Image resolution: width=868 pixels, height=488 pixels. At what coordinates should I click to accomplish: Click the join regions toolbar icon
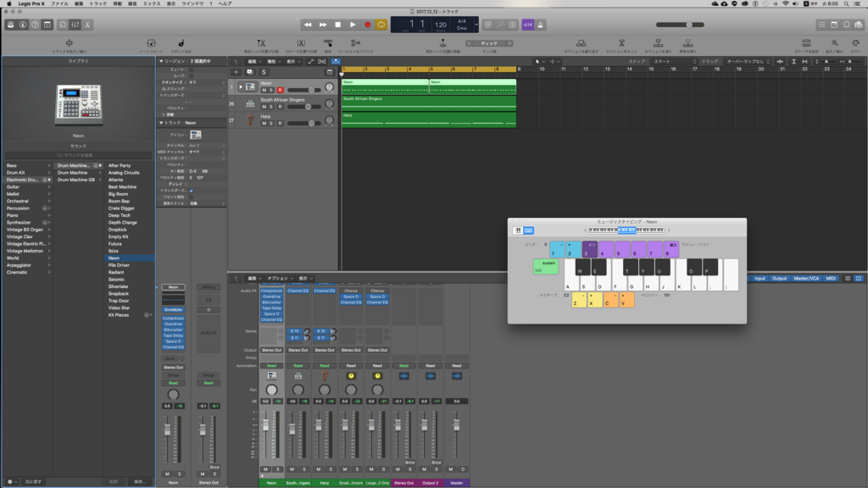328,43
